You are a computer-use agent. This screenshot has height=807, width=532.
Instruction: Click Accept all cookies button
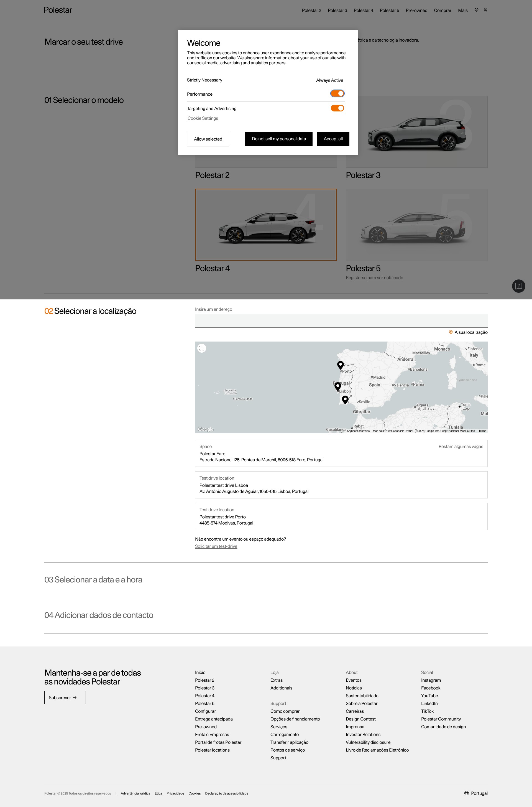point(333,139)
